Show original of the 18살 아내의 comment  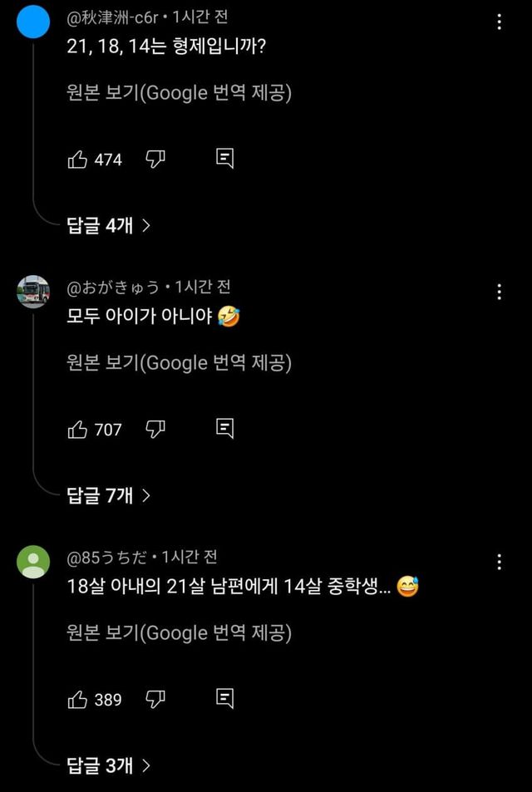(x=178, y=633)
